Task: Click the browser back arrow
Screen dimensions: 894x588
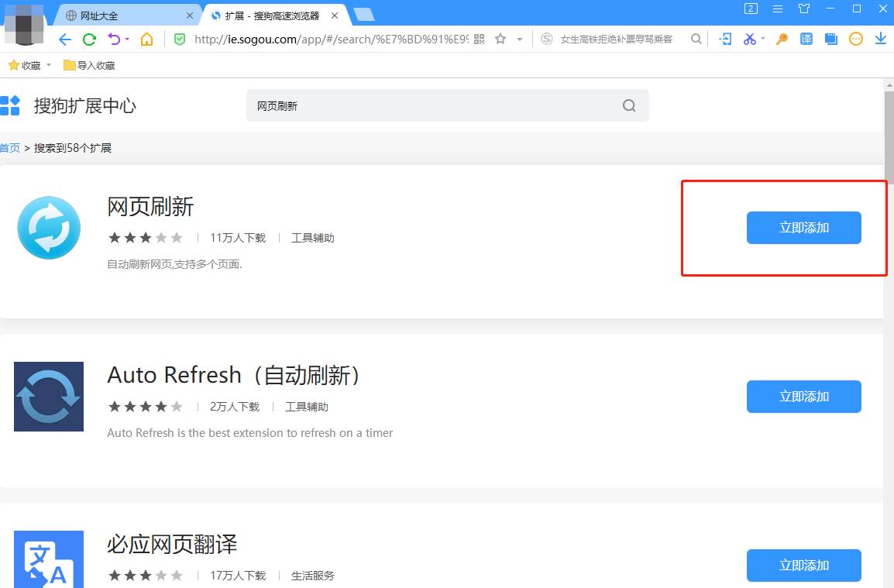Action: pyautogui.click(x=65, y=40)
